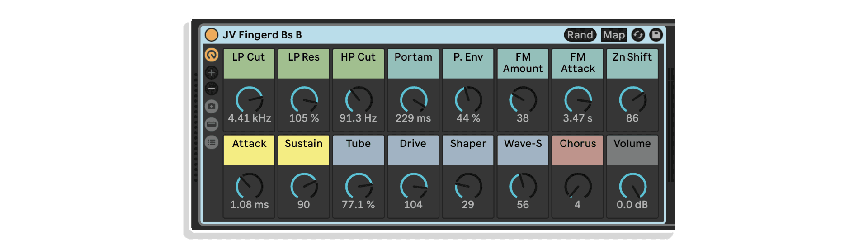Click the 29 value under Shaper
868x249 pixels.
click(468, 205)
